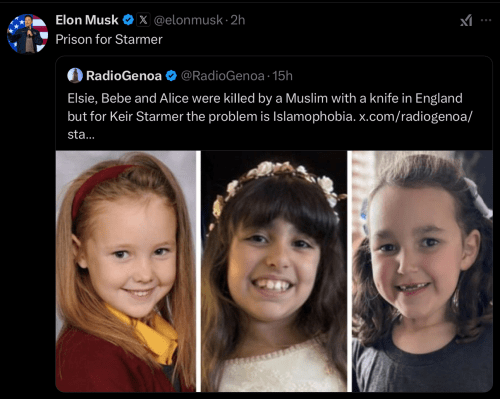Screen dimensions: 500x399
Task: Enlarge the photo of girl with red headband
Action: pyautogui.click(x=126, y=271)
